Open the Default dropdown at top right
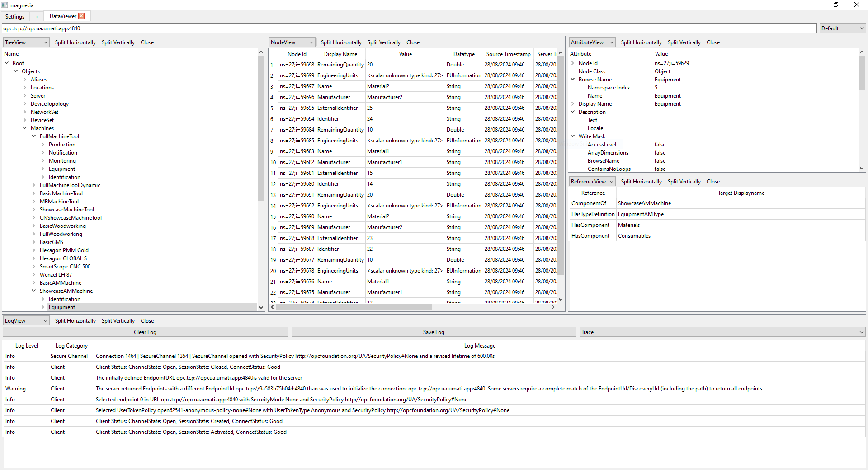Viewport: 868px width, 470px height. pos(842,28)
